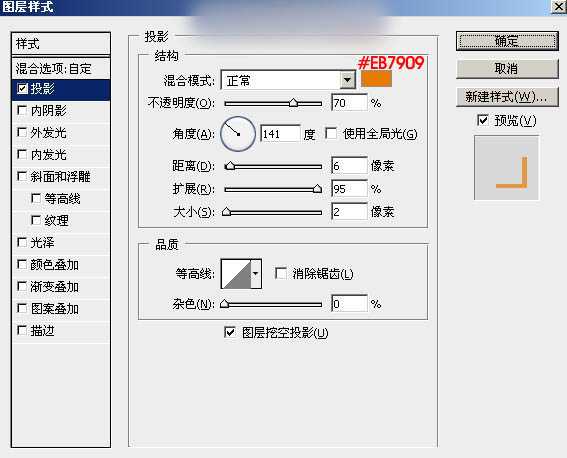Click the 距离 distance slider handle
The width and height of the screenshot is (567, 458).
tap(230, 166)
